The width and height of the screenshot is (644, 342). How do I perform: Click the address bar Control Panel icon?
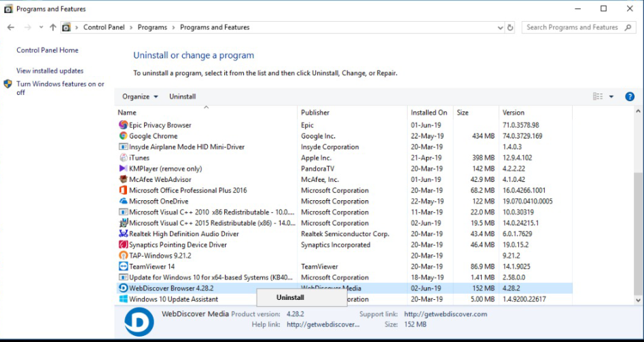click(x=66, y=27)
